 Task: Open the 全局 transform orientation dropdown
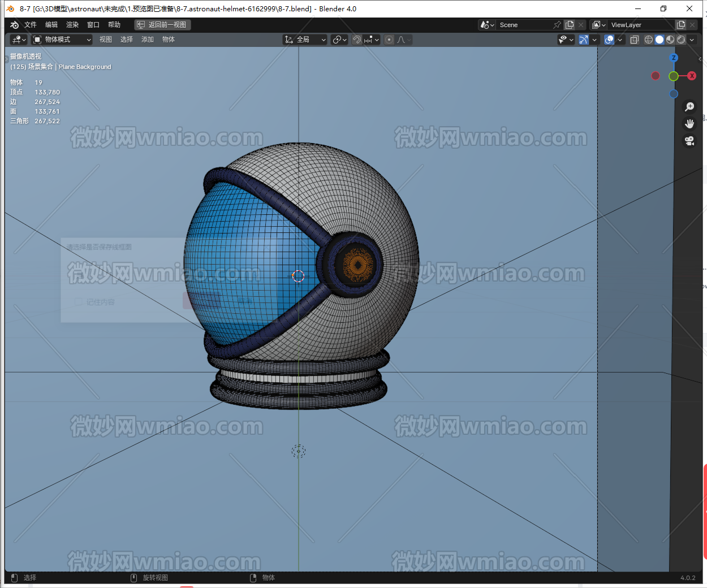click(305, 40)
